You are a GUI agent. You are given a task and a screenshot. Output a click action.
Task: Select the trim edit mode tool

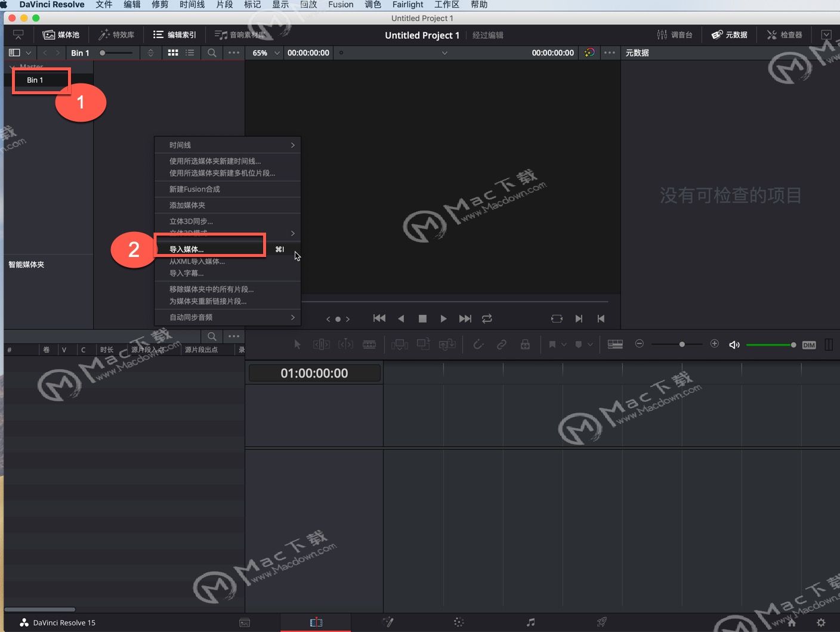[x=322, y=345]
